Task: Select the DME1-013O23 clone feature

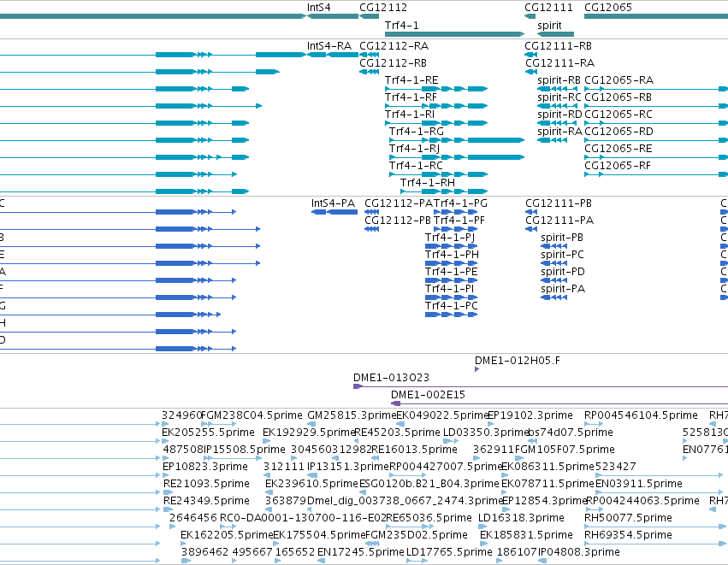Action: [x=541, y=386]
